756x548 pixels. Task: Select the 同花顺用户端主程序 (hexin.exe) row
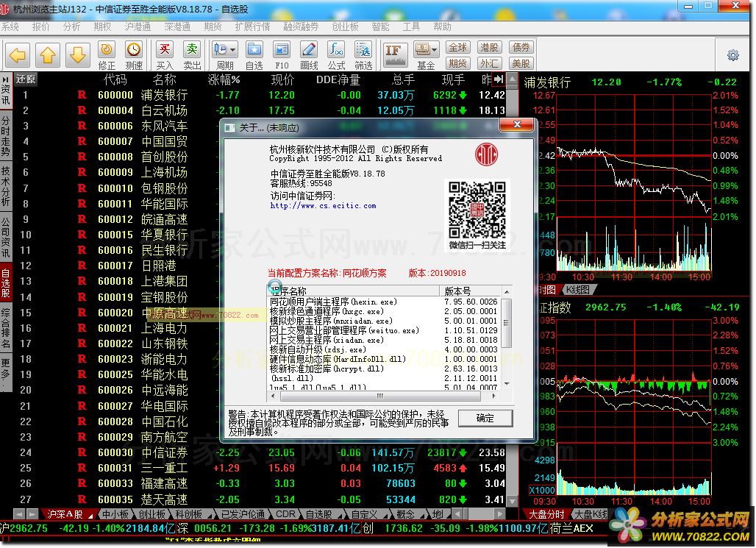click(384, 302)
